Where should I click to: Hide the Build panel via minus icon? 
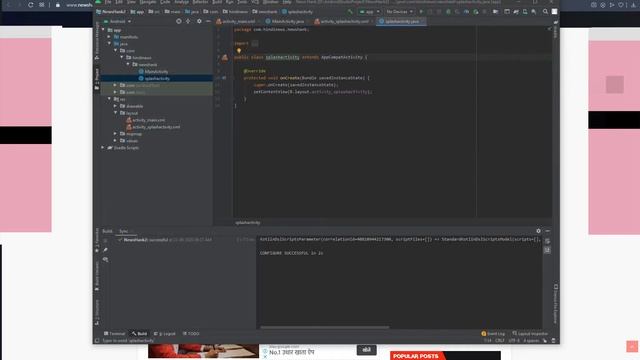pos(548,231)
